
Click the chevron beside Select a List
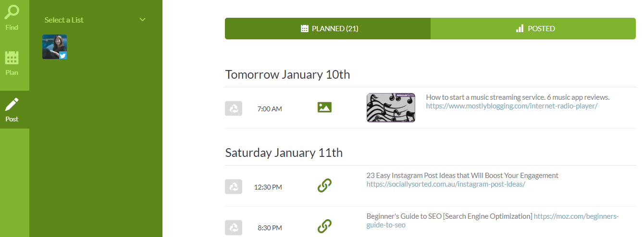[x=142, y=20]
